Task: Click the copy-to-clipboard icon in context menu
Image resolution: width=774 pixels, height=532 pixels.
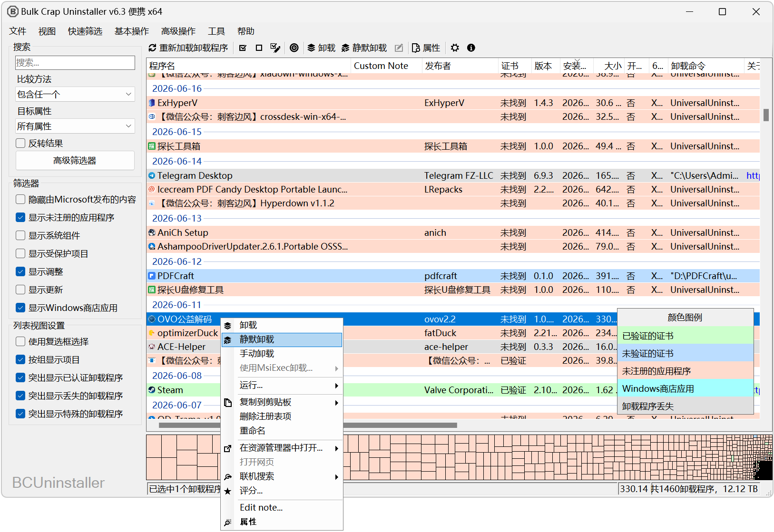Action: tap(228, 403)
